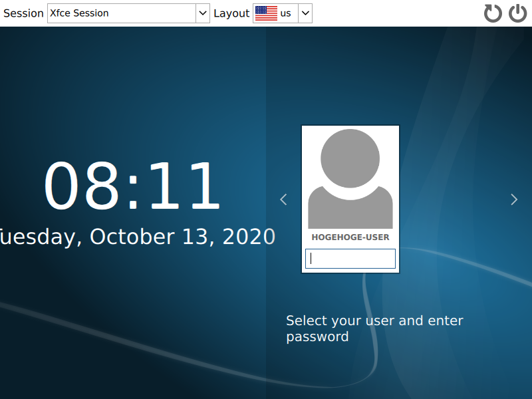Click the "us" keyboard layout text
Image resolution: width=532 pixels, height=399 pixels.
pyautogui.click(x=286, y=13)
